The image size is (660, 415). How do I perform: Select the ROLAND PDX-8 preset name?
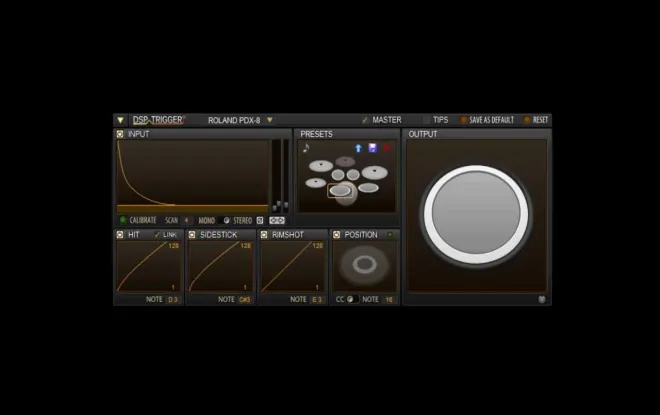tap(234, 120)
